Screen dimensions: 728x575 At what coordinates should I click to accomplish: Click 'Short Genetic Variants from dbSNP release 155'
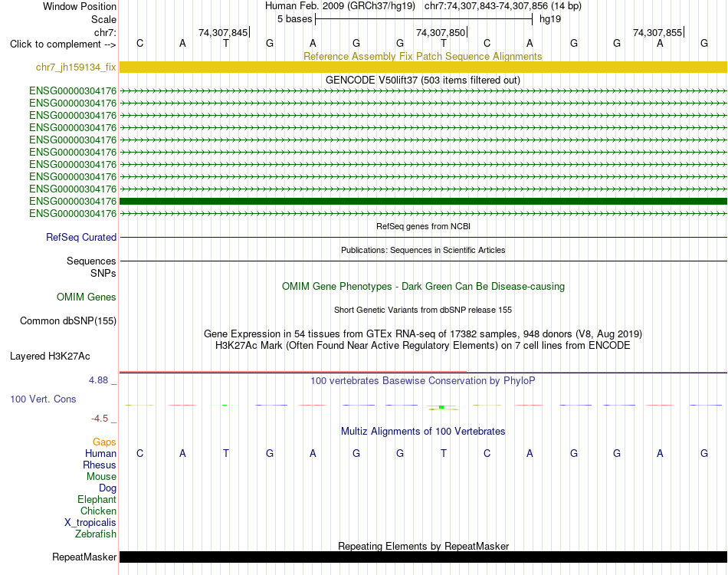[423, 310]
